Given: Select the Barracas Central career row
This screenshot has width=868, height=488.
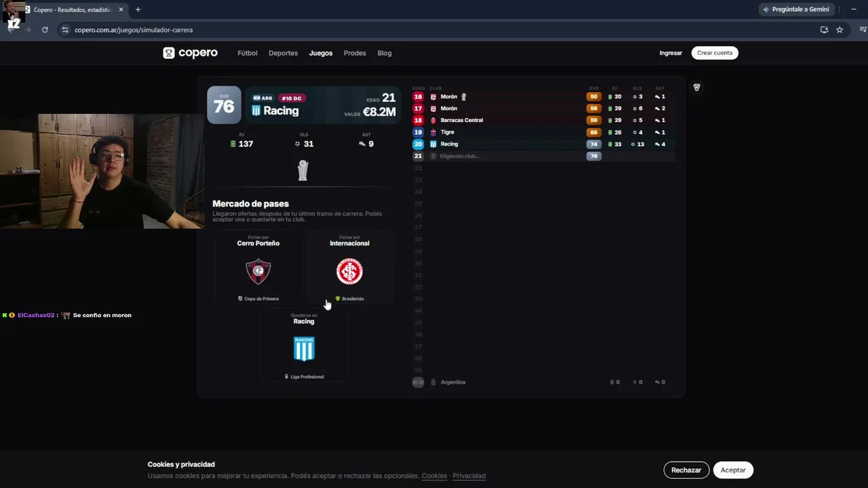Looking at the screenshot, I should pos(544,121).
